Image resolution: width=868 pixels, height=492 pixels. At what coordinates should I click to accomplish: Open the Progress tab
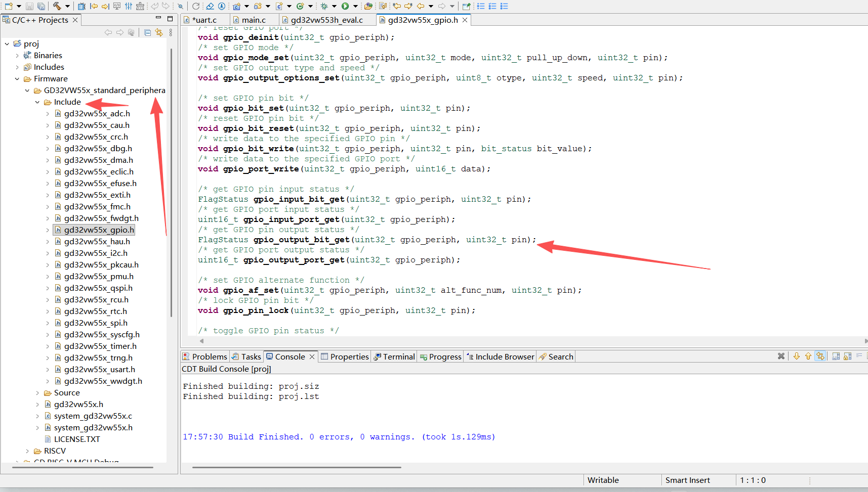[x=441, y=356]
